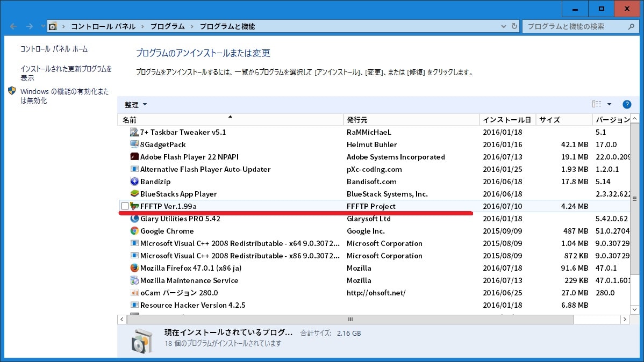This screenshot has width=644, height=362.
Task: Click the view layout icon
Action: [597, 104]
